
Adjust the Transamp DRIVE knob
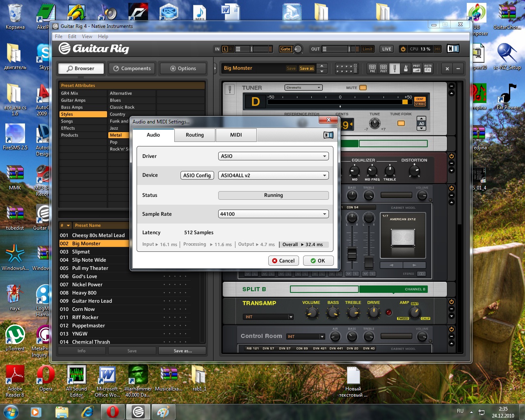click(x=373, y=313)
